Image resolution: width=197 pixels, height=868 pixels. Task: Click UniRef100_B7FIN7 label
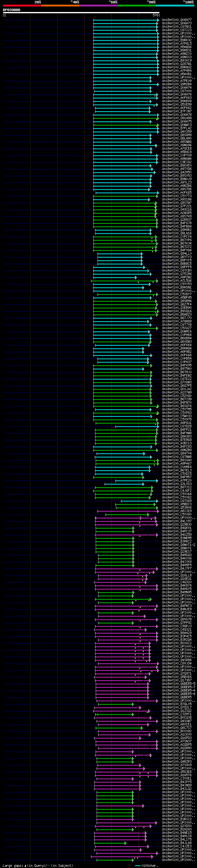(177, 111)
